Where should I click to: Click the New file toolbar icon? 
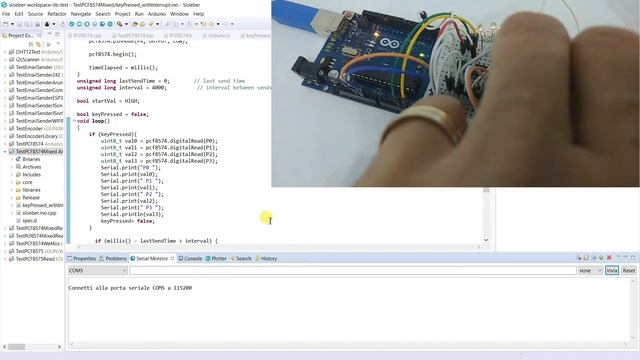point(6,24)
